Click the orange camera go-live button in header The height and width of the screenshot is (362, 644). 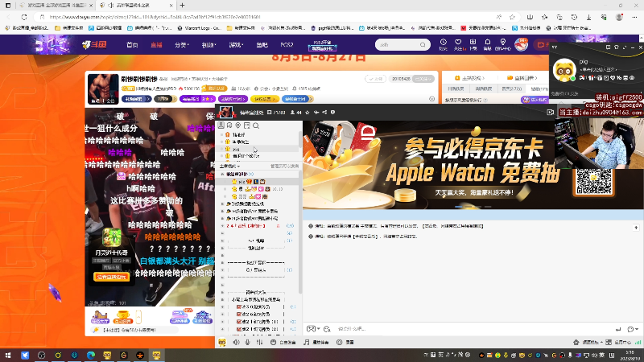[541, 44]
